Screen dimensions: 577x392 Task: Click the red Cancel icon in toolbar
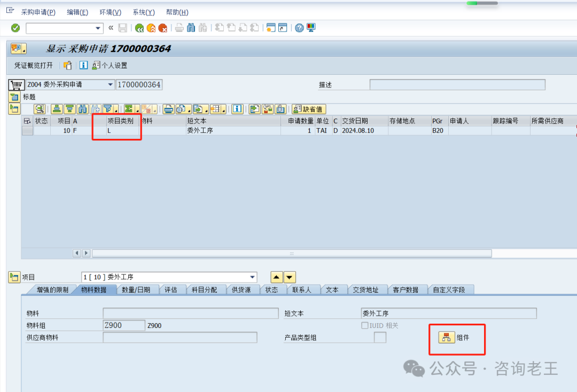[163, 28]
